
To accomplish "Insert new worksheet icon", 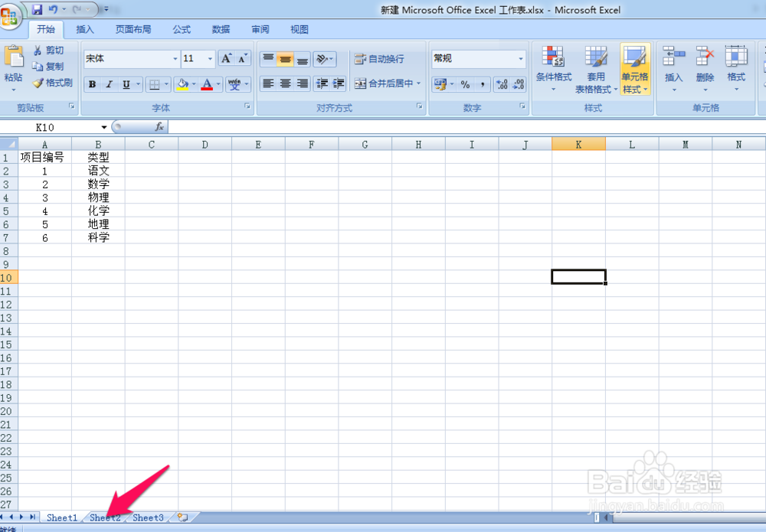I will [x=183, y=517].
